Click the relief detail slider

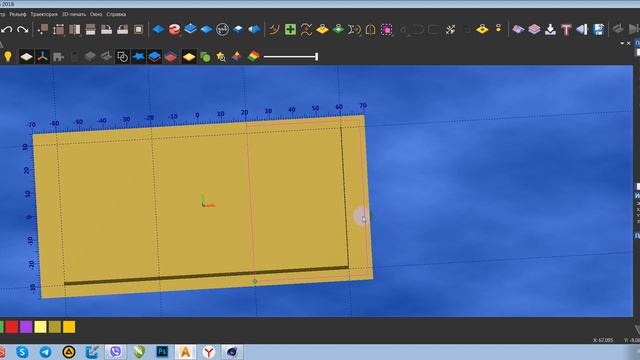click(291, 57)
